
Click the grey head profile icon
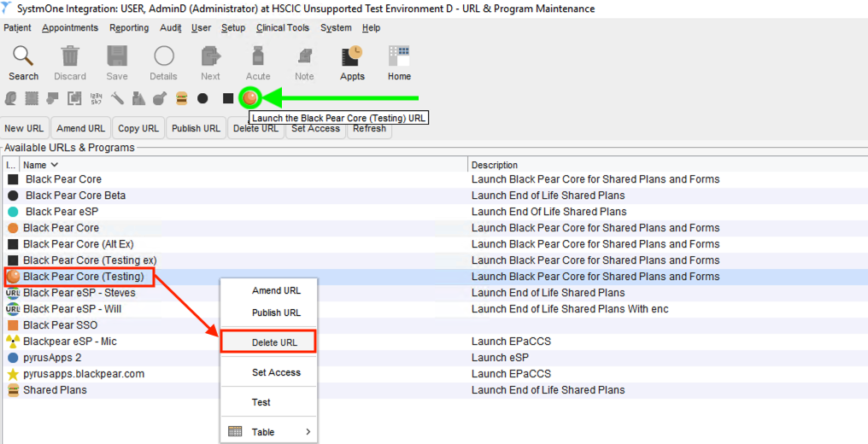[x=10, y=98]
